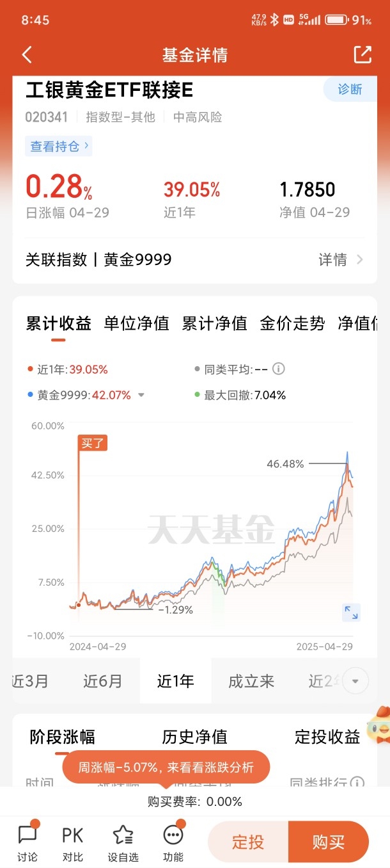Tap the 定投 button
The image size is (390, 868).
click(248, 842)
